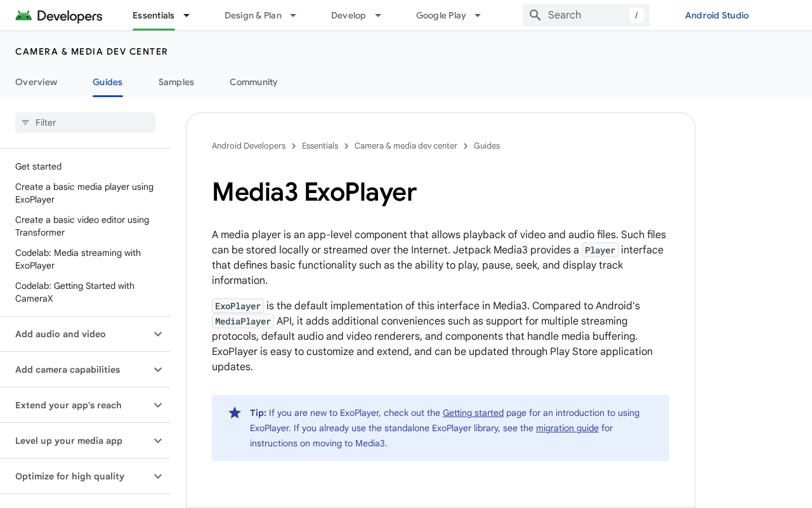Viewport: 812px width, 508px height.
Task: Click the sidebar Filter input field
Action: (x=85, y=123)
